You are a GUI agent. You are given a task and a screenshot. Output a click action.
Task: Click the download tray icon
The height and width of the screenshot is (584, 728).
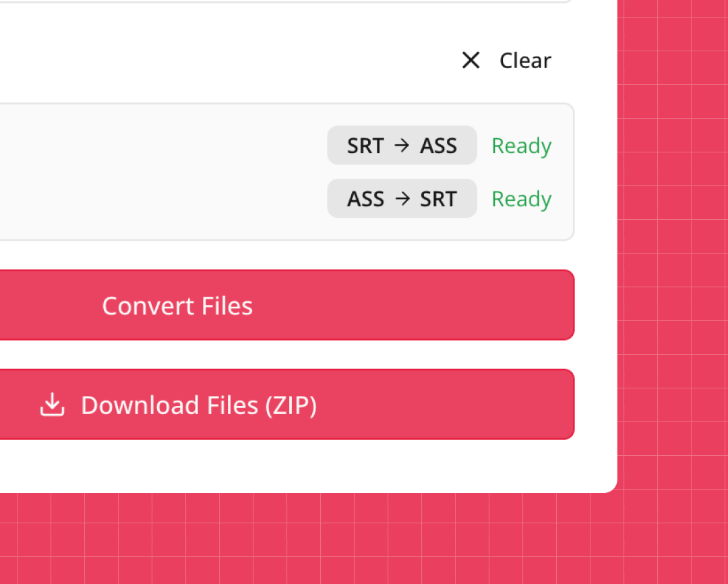click(x=52, y=405)
